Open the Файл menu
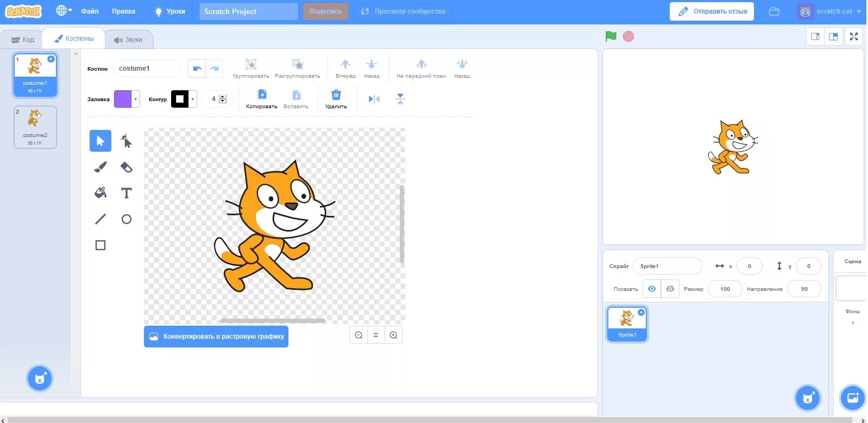 pyautogui.click(x=90, y=11)
